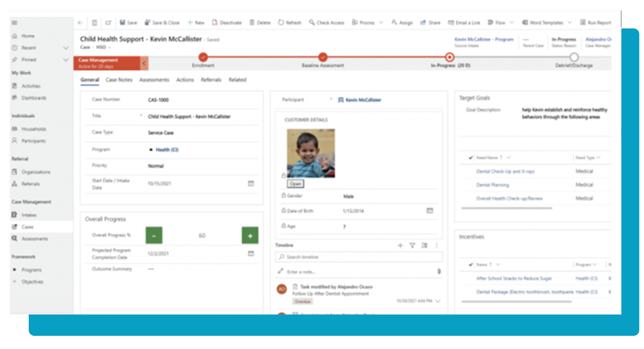Screen dimensions: 644x349
Task: Switch to the Case Notes tab
Action: click(119, 80)
